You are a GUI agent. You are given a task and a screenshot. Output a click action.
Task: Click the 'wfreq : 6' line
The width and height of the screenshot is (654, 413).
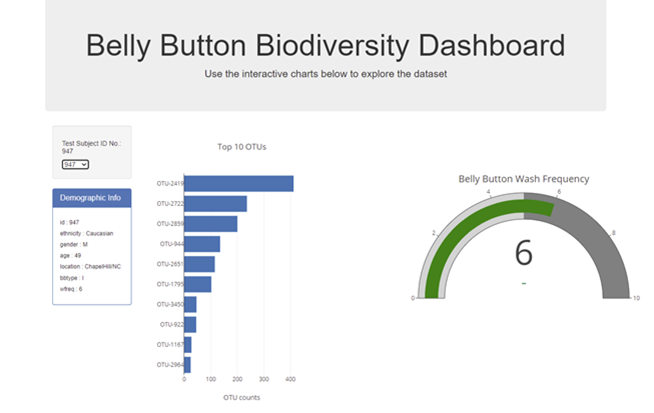tap(71, 289)
